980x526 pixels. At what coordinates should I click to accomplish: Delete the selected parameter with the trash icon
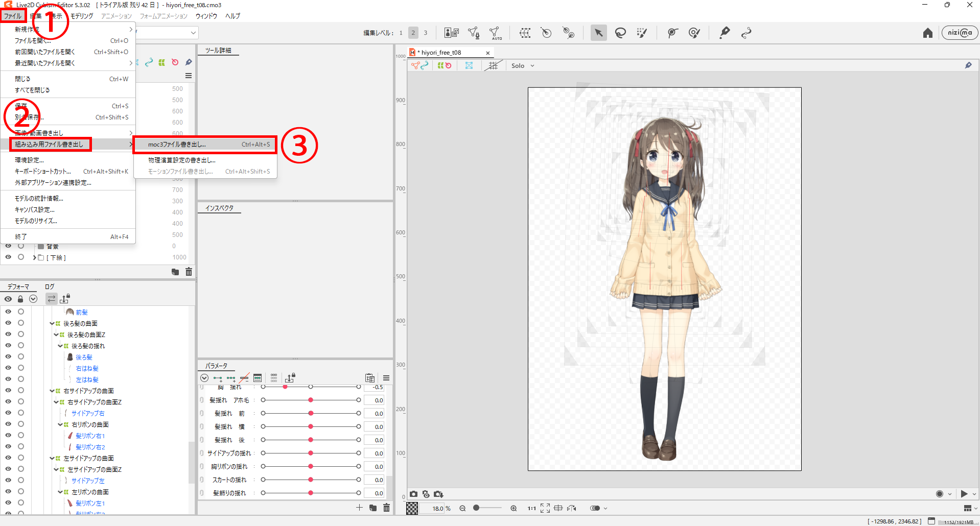[386, 507]
